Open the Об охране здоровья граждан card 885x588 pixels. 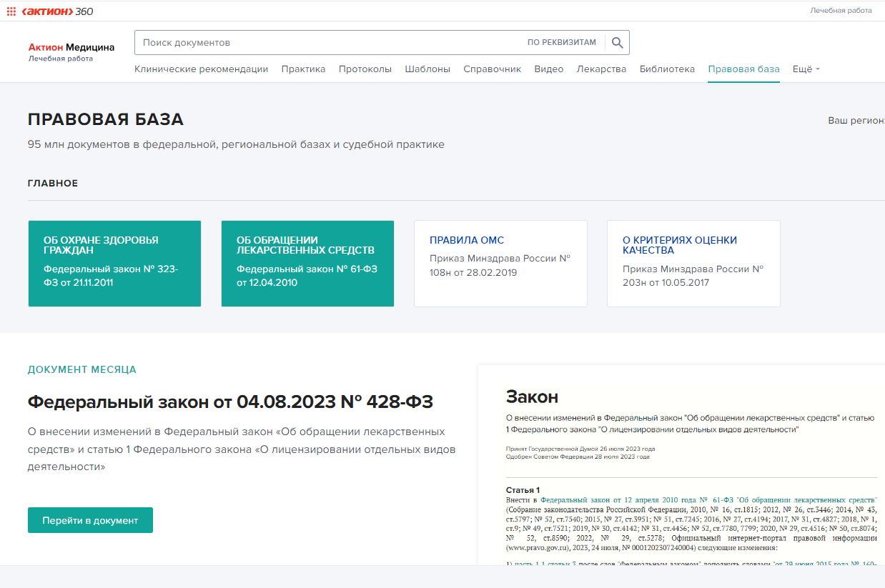pos(114,263)
